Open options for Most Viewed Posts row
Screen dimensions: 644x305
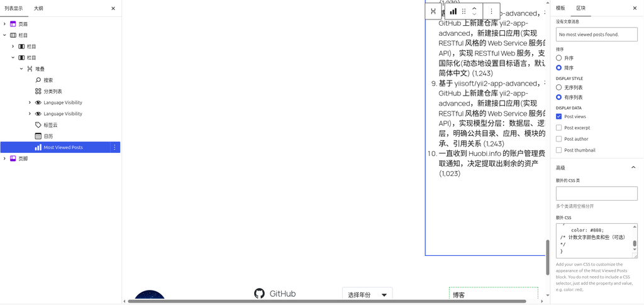point(114,147)
